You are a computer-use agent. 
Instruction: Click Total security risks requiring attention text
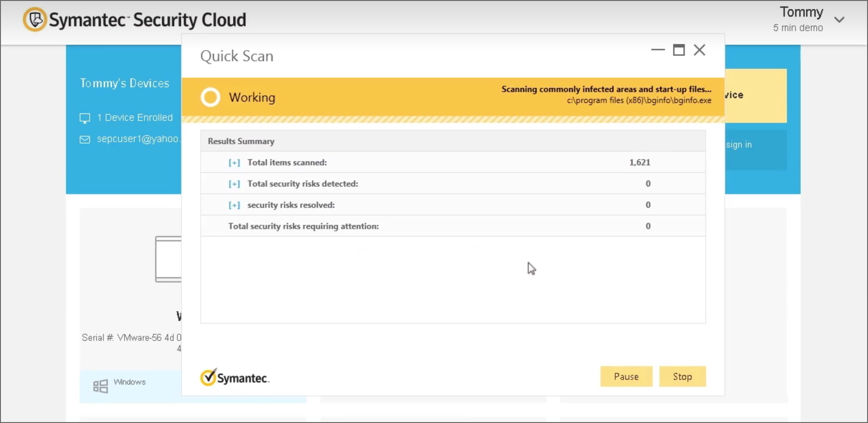point(303,226)
